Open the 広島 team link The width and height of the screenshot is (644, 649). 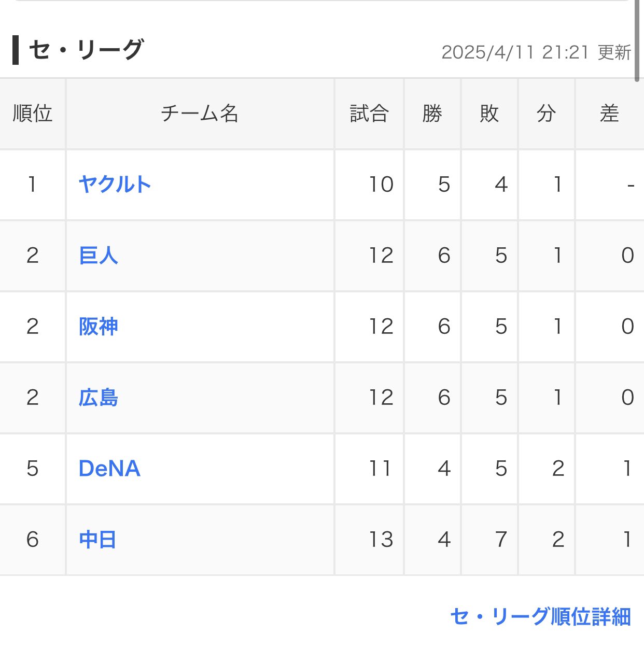point(99,398)
